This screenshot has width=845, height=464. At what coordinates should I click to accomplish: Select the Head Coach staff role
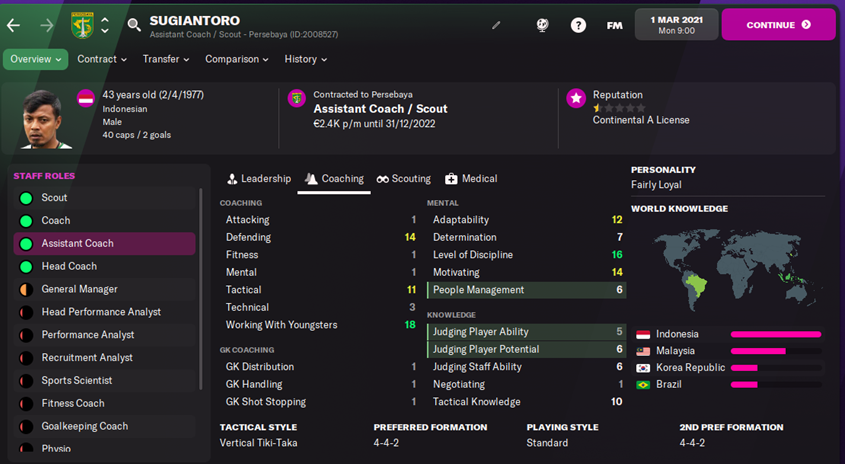(69, 266)
